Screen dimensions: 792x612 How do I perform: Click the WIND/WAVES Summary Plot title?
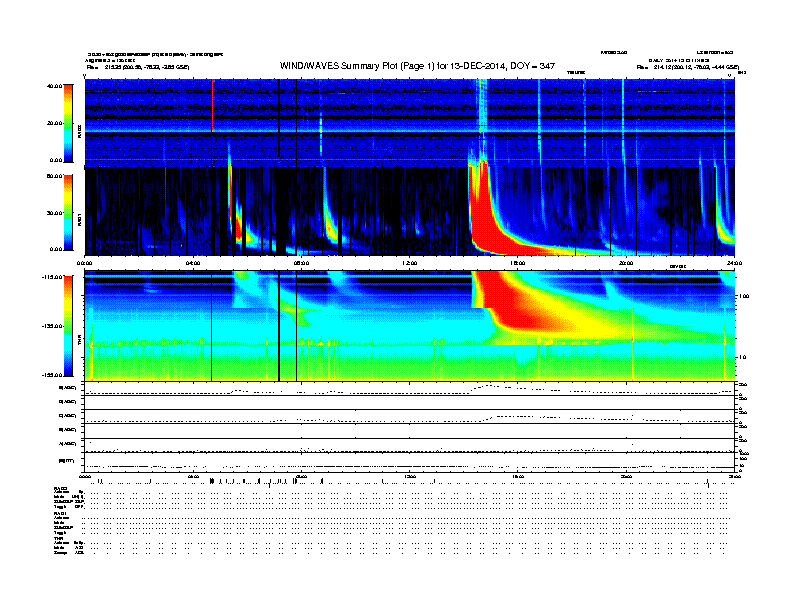point(417,66)
